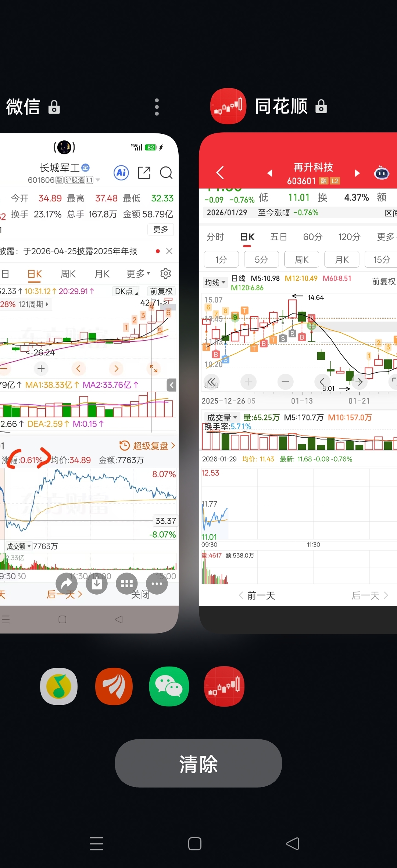Tap the 月K period button in 同花顺
Viewport: 397px width, 868px height.
pos(342,259)
